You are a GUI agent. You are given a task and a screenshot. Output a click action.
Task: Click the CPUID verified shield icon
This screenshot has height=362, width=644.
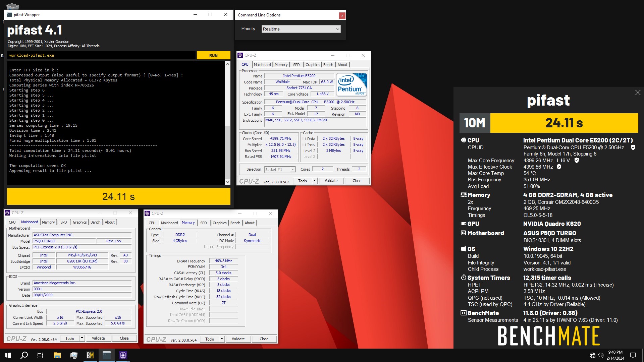pyautogui.click(x=633, y=147)
